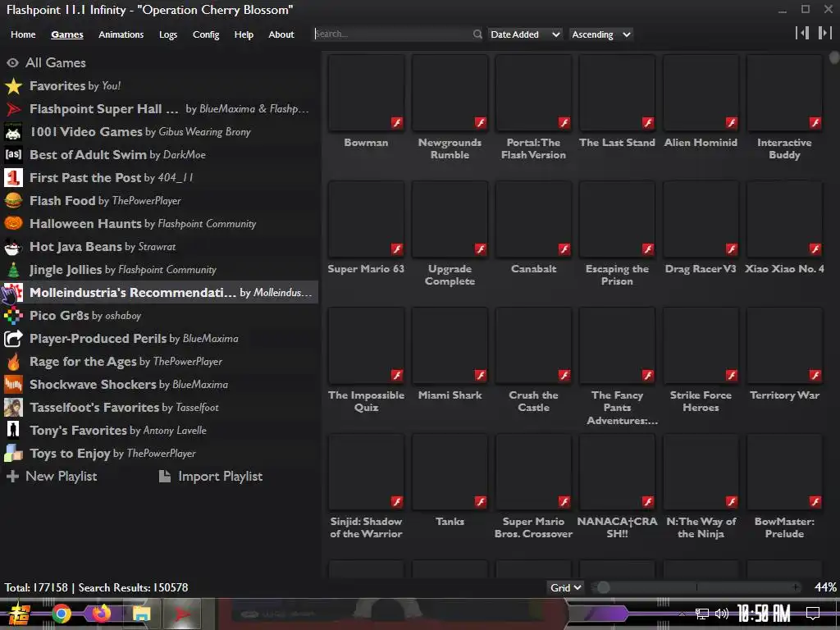Select the Tanks game thumbnail
The image size is (840, 630).
pos(450,472)
